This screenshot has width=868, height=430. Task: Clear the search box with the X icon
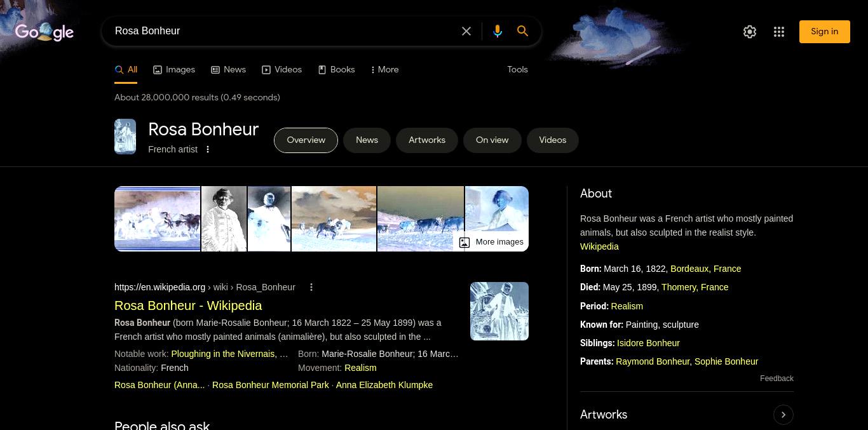[466, 31]
